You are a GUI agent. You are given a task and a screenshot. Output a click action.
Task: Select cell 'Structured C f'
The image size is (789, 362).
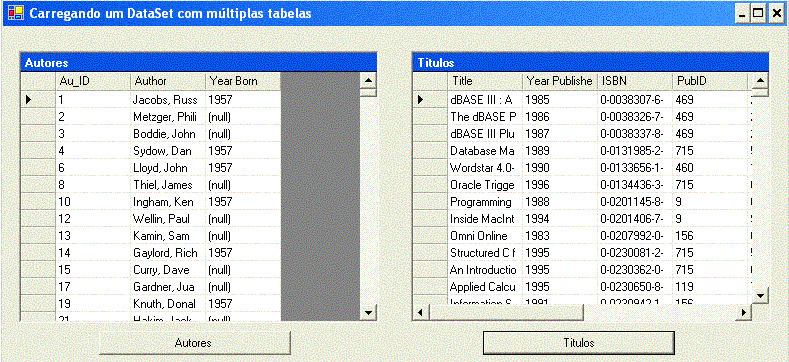coord(485,253)
